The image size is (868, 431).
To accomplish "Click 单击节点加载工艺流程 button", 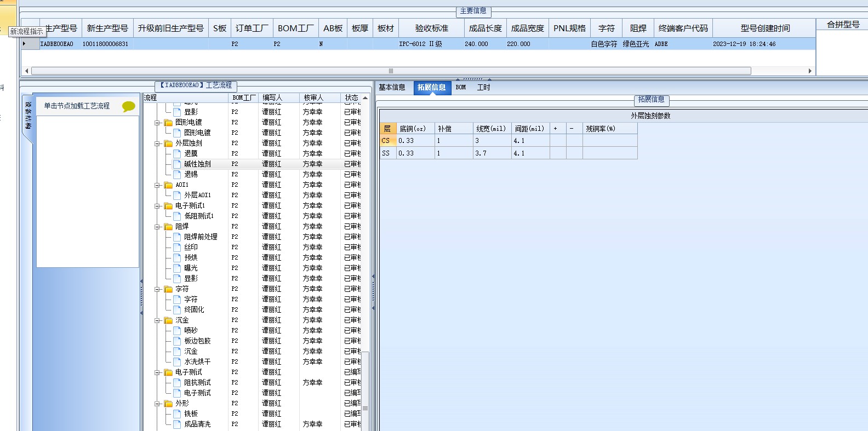I will pos(77,106).
